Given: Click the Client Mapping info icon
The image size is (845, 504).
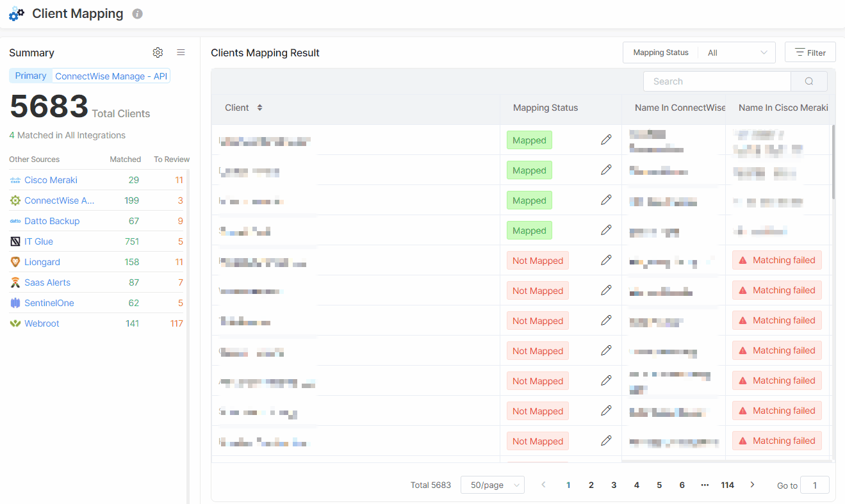Looking at the screenshot, I should [x=137, y=13].
